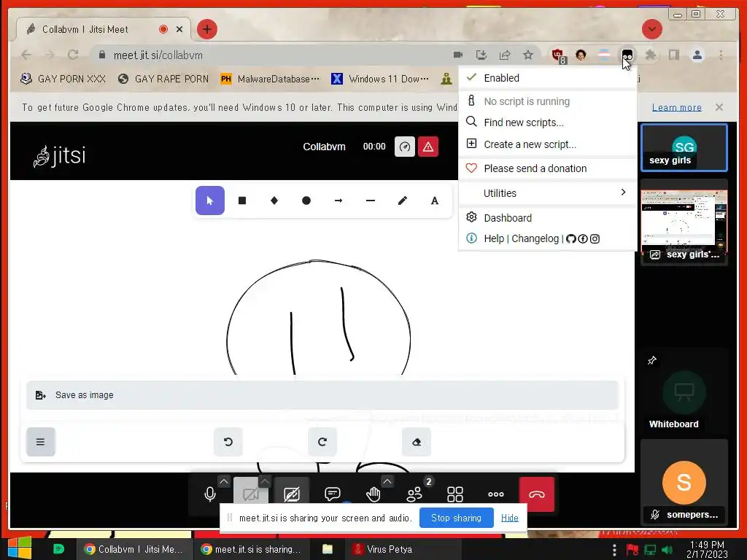The height and width of the screenshot is (560, 747).
Task: Hide the screen sharing notification bar
Action: point(509,518)
